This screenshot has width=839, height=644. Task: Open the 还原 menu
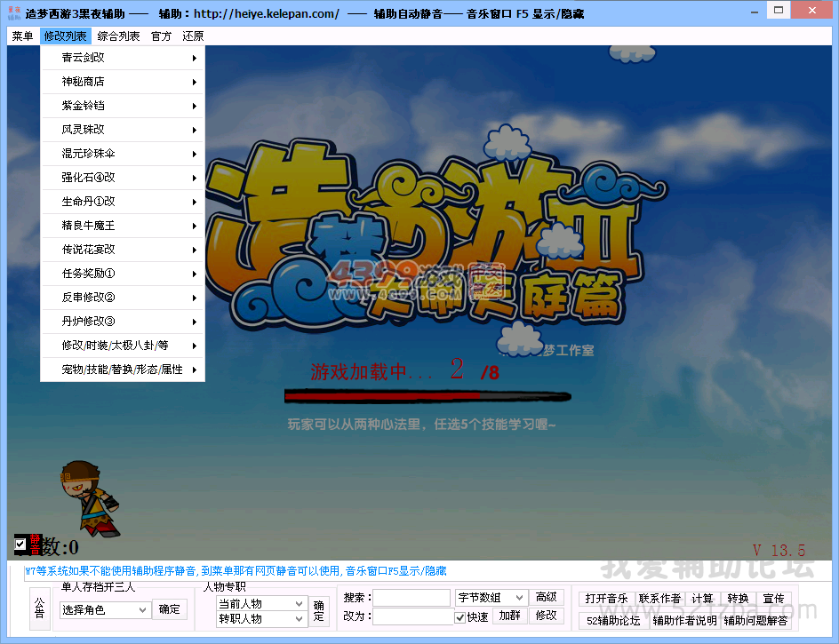[193, 36]
